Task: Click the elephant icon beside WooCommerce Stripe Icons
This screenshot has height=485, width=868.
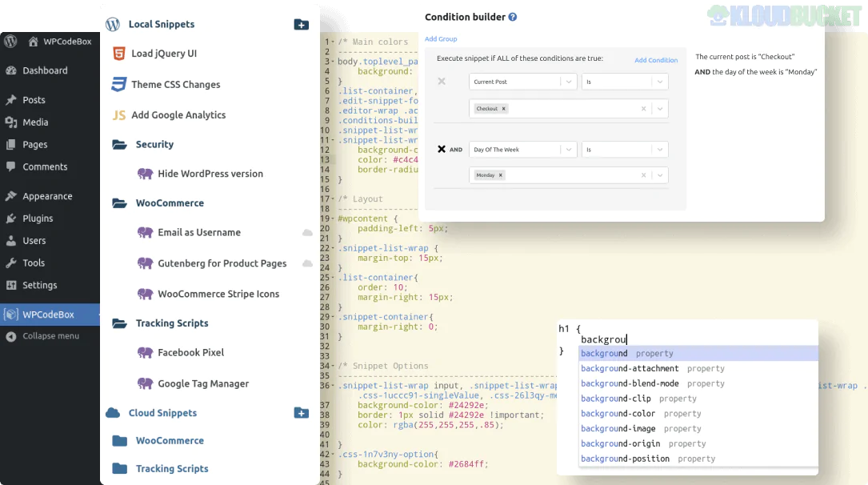Action: click(x=145, y=294)
